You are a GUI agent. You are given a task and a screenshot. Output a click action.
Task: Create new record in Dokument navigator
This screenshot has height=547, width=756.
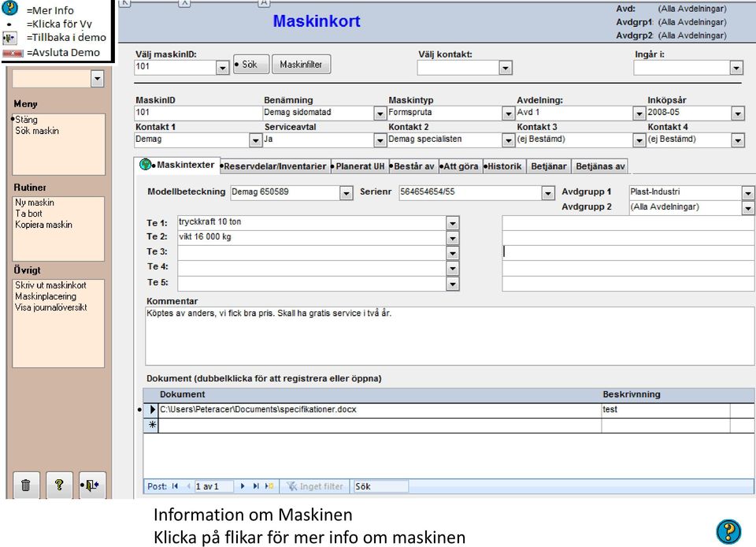pos(269,486)
